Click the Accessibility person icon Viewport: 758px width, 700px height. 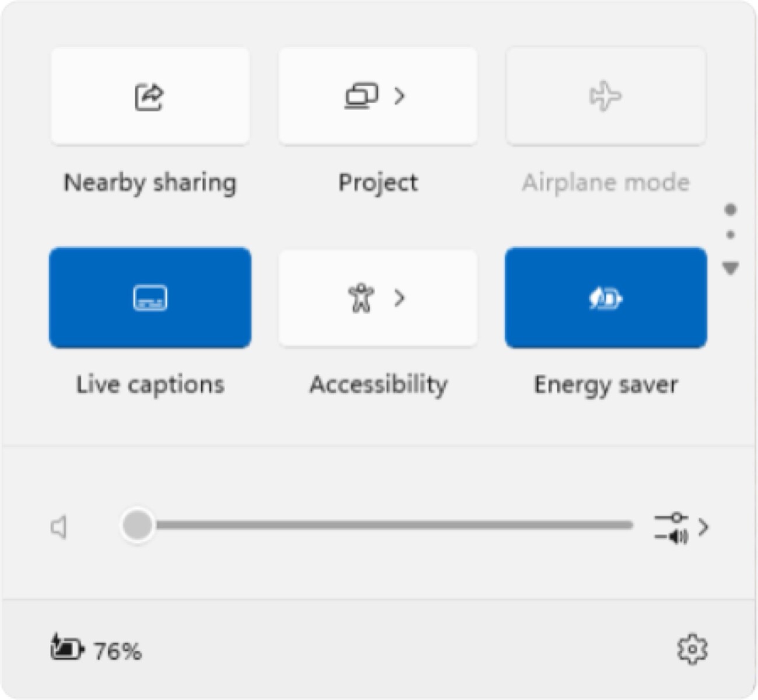coord(361,298)
